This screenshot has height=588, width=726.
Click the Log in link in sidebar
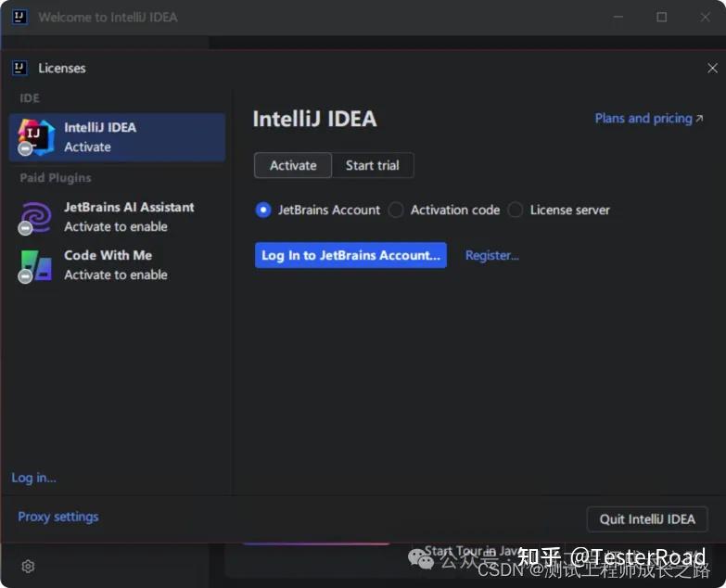coord(33,478)
